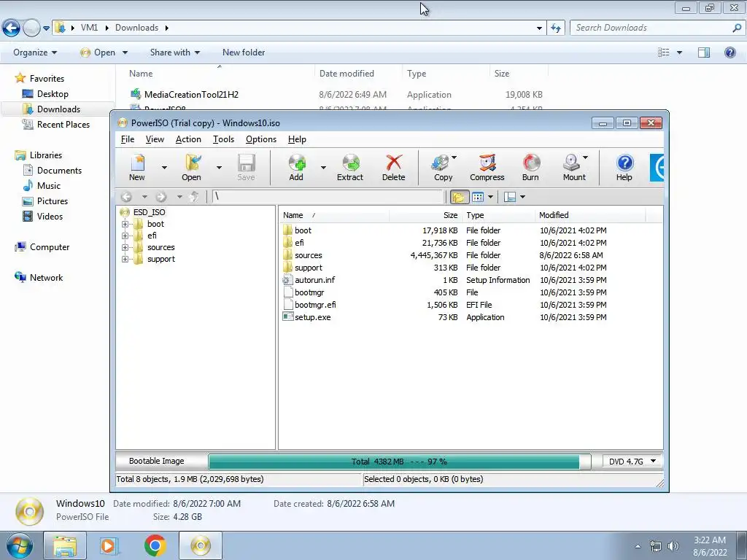Open the Mount button dropdown arrow
This screenshot has height=560, width=747.
[586, 157]
